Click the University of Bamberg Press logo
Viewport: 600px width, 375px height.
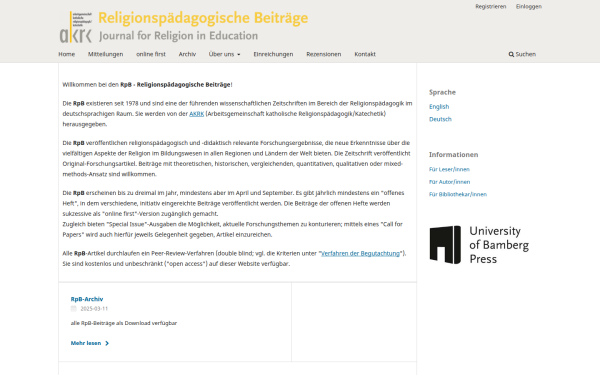coord(479,245)
